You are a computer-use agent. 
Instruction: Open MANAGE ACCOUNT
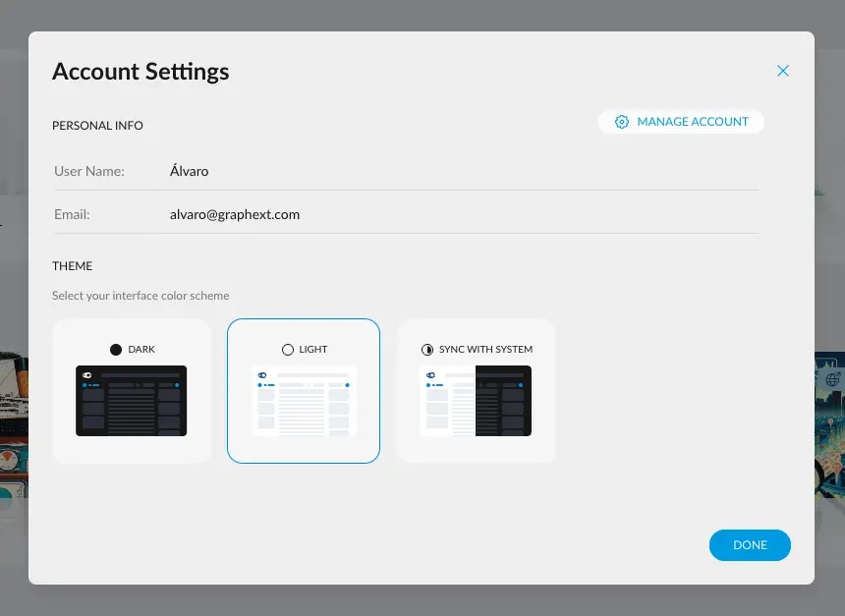[681, 121]
